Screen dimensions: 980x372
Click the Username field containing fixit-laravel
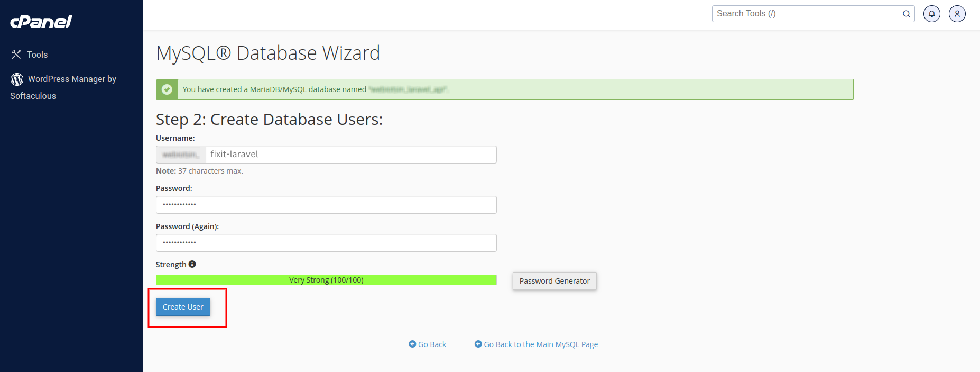350,155
